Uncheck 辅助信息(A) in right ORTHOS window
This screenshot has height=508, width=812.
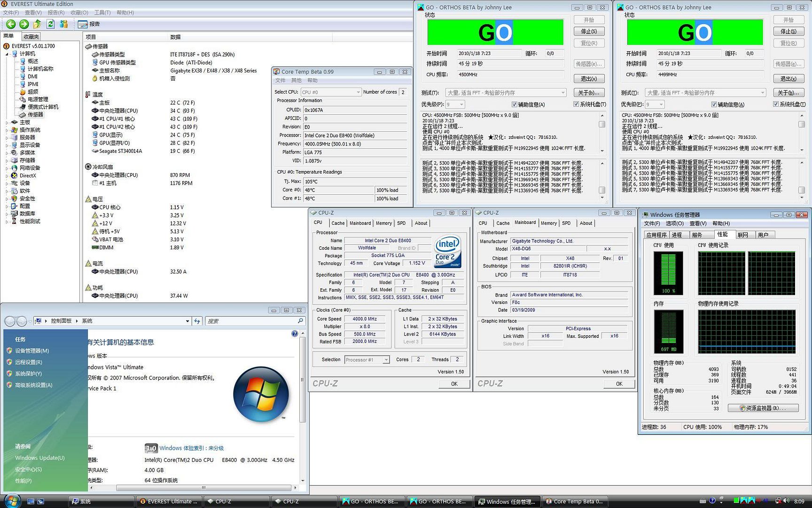click(x=714, y=104)
